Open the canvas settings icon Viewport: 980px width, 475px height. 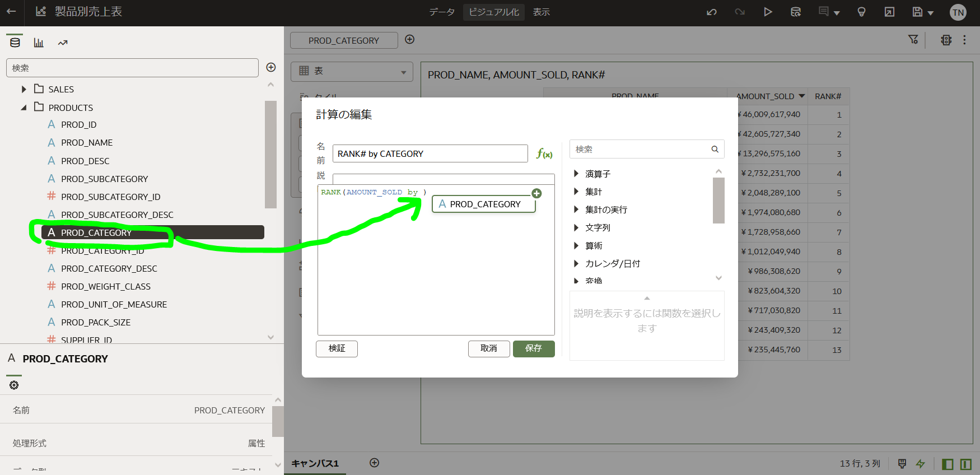946,40
